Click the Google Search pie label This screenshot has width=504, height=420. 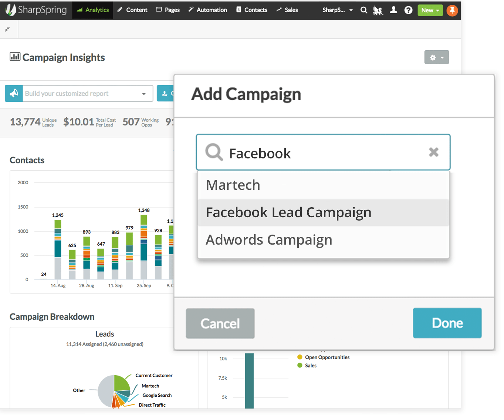(157, 396)
